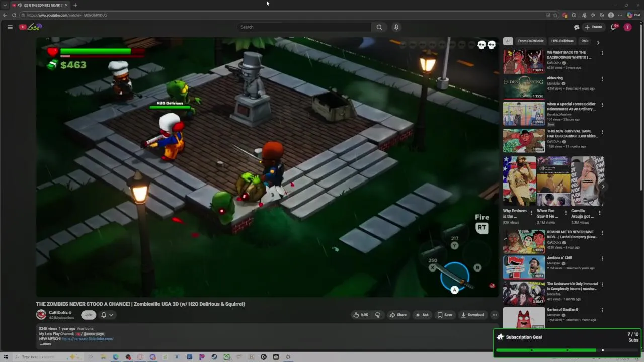The image size is (644, 362).
Task: Open options for Jackbox n' Chill video
Action: tap(602, 259)
